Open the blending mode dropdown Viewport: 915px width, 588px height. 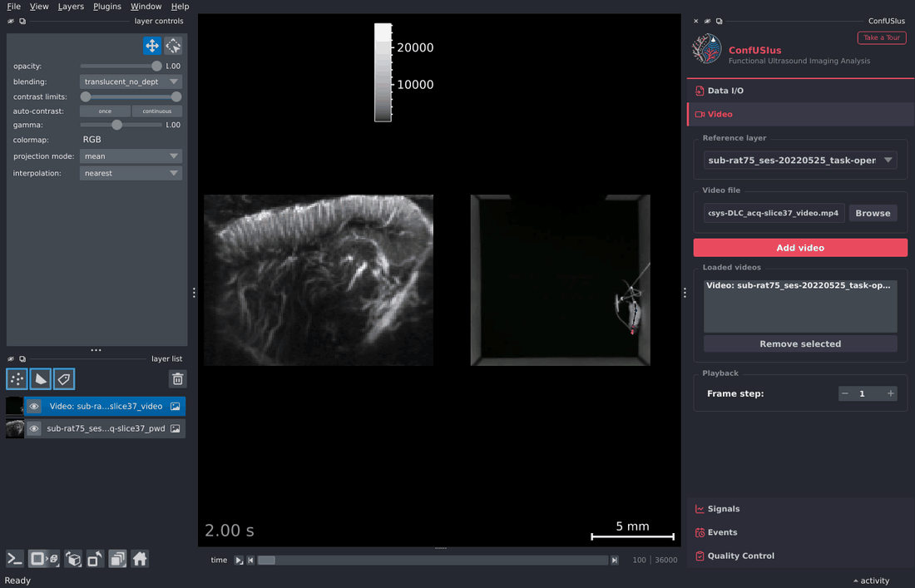click(x=131, y=82)
